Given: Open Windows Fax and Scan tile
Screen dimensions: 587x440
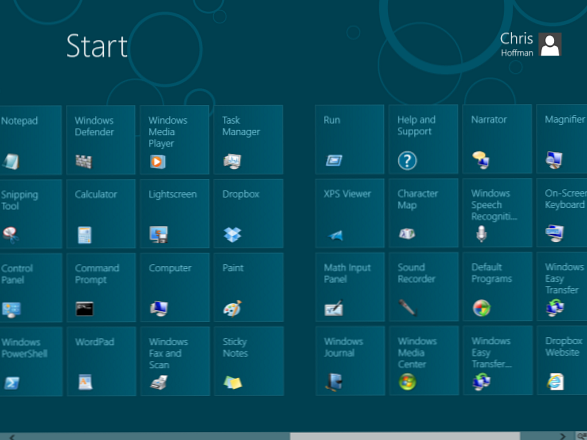Looking at the screenshot, I should [x=175, y=361].
